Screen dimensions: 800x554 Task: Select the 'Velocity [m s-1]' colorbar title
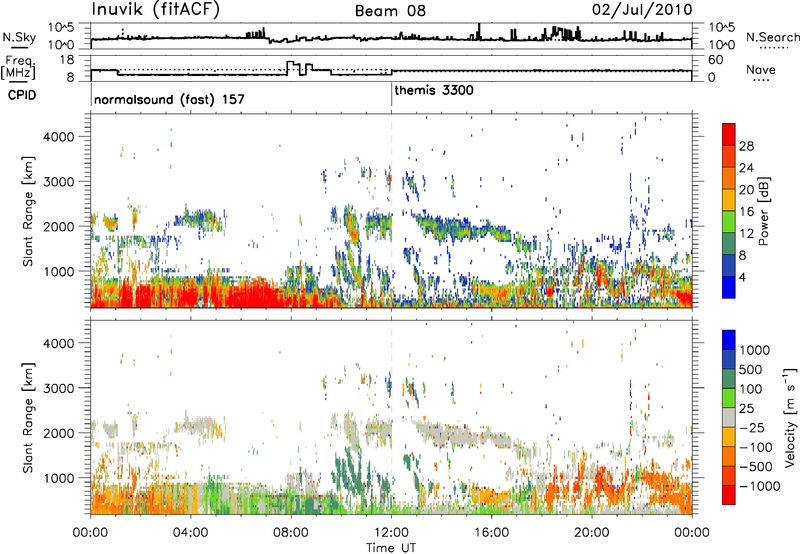[x=790, y=417]
